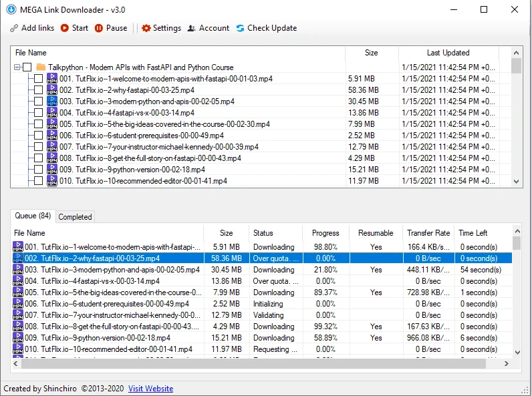This screenshot has height=396, width=532.
Task: Switch to the Completed tab
Action: [x=75, y=217]
